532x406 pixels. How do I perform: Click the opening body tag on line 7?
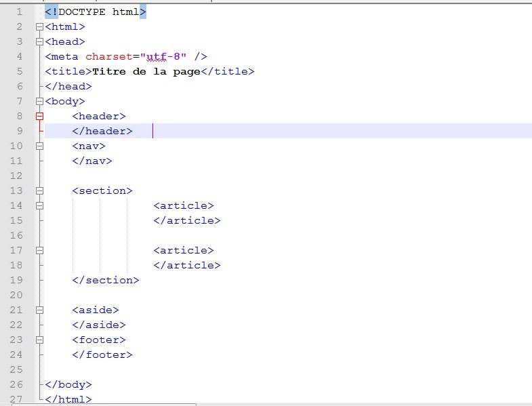click(x=65, y=101)
